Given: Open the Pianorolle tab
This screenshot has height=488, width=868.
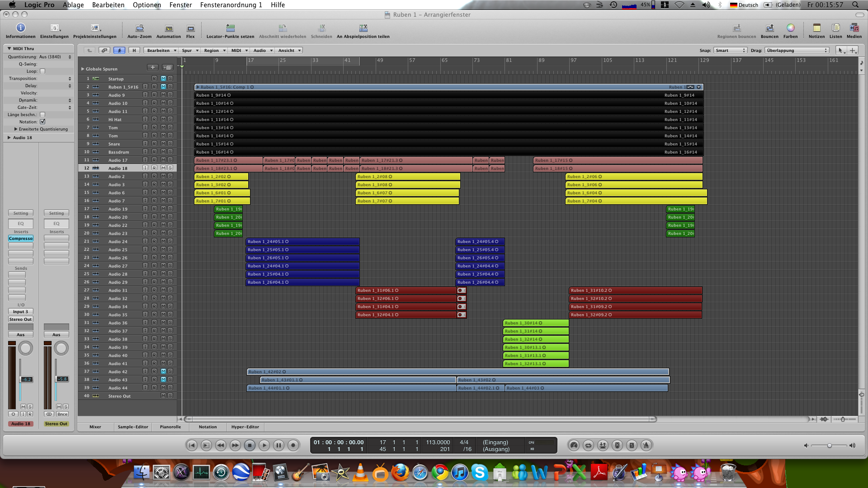Looking at the screenshot, I should tap(170, 427).
